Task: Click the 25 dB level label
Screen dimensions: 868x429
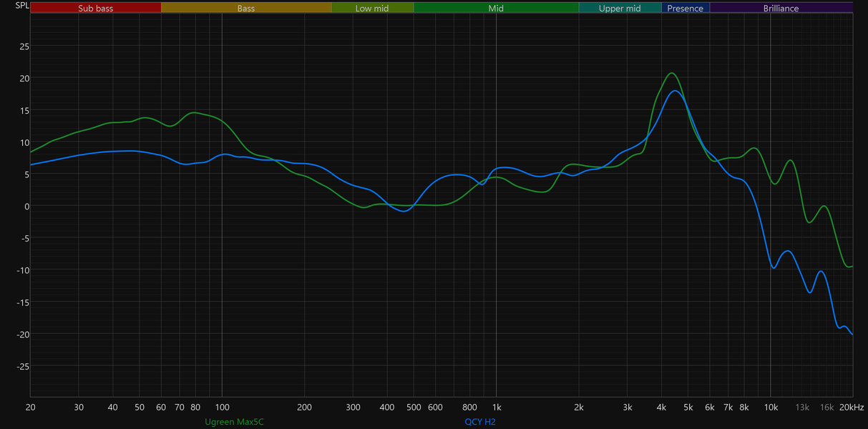Action: coord(24,46)
